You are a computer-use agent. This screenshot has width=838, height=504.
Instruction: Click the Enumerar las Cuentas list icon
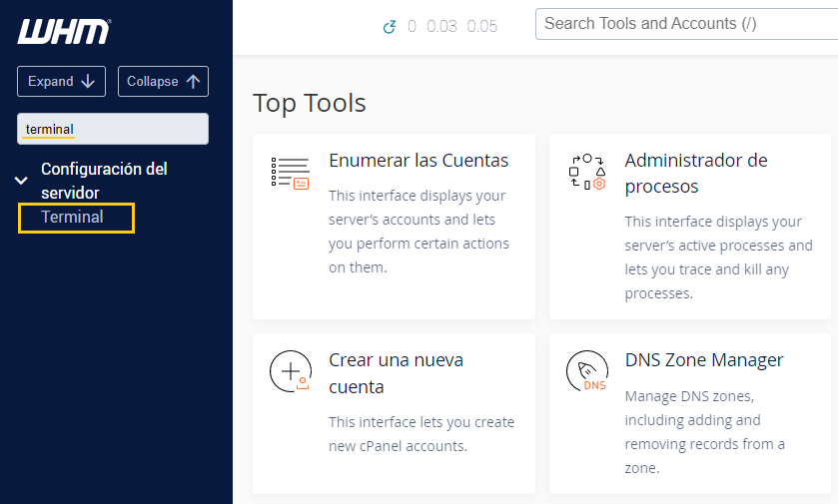(291, 173)
